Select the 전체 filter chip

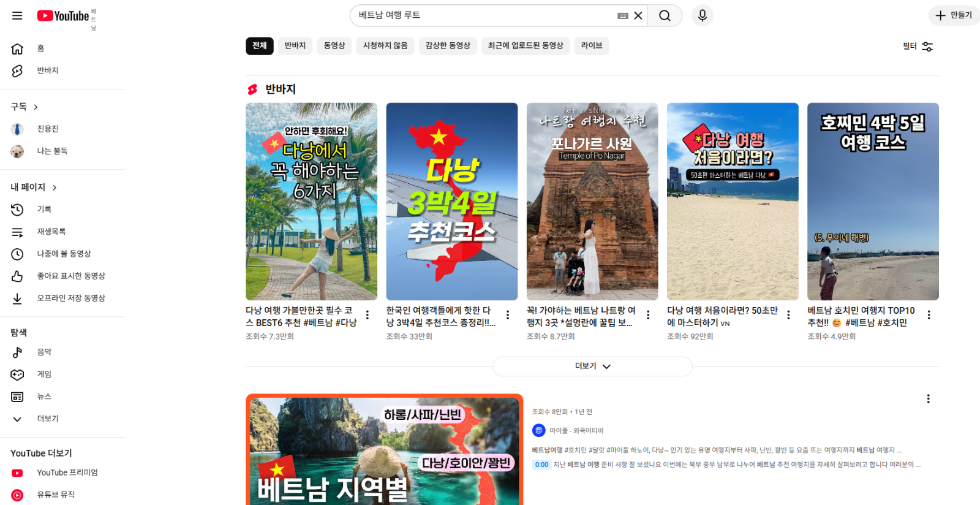[x=260, y=46]
